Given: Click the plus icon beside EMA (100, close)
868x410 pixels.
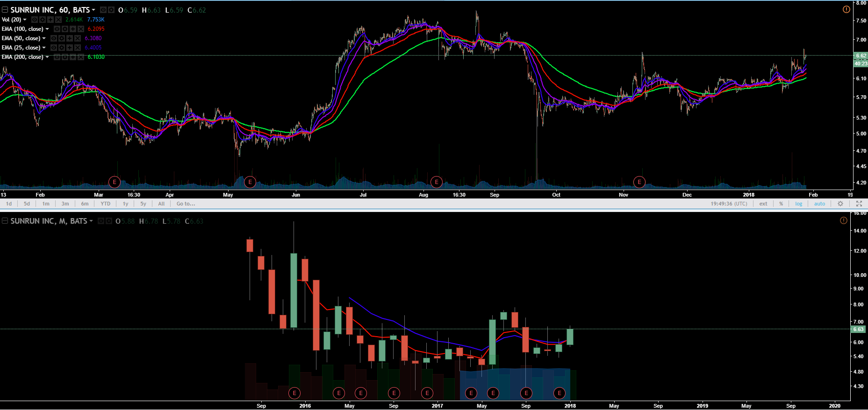Looking at the screenshot, I should tap(73, 29).
